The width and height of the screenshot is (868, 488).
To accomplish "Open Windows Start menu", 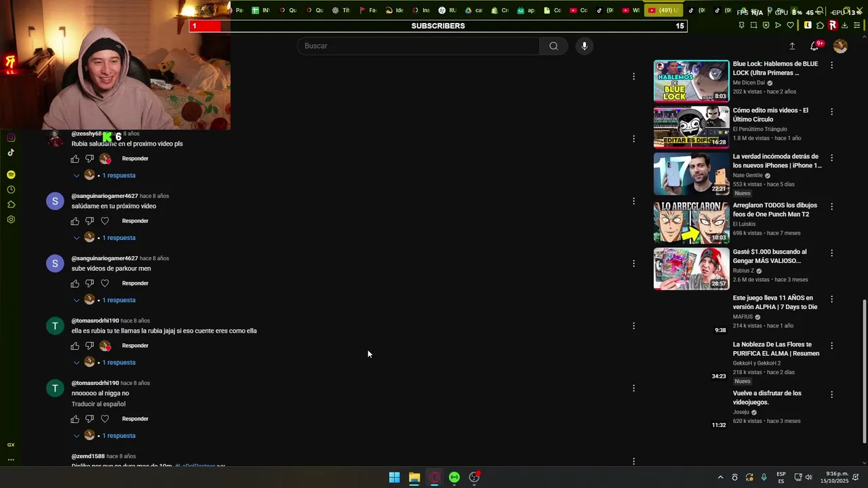I will coord(394,477).
